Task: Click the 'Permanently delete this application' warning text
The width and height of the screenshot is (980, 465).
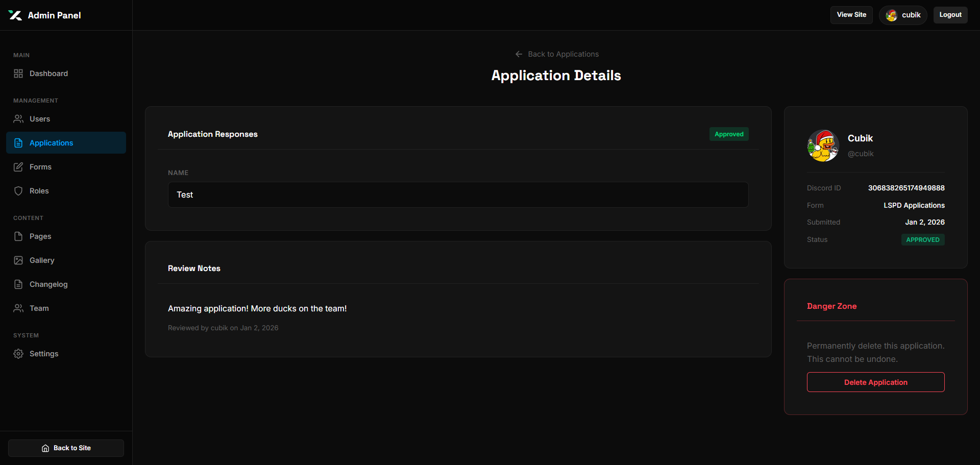Action: [876, 352]
